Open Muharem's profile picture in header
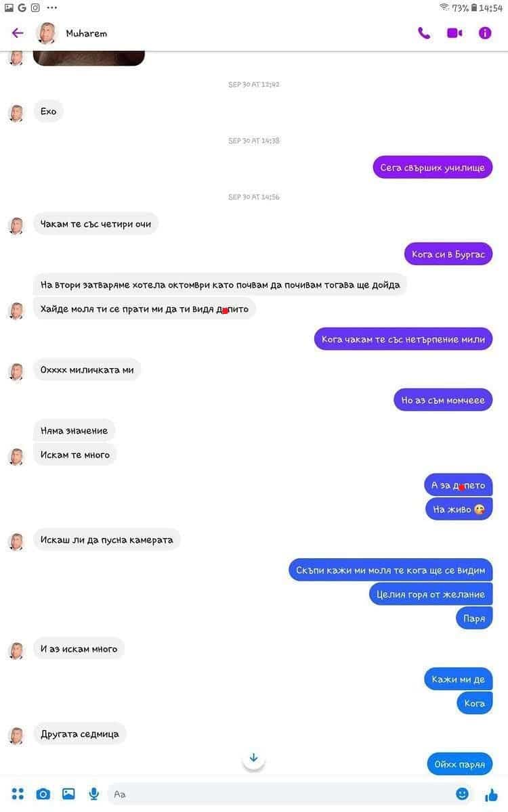The height and width of the screenshot is (812, 508). coord(47,33)
